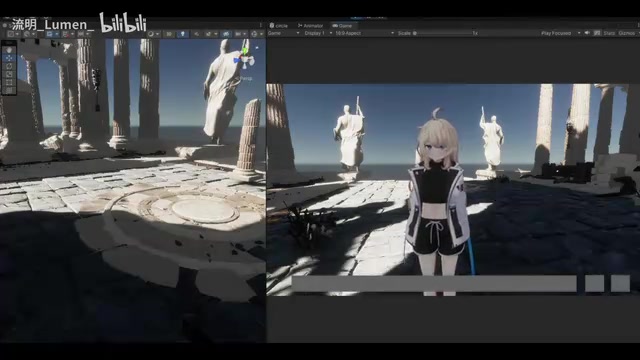Viewport: 640px width, 360px height.
Task: Select the Rect tool in Scene overlay
Action: pyautogui.click(x=9, y=82)
